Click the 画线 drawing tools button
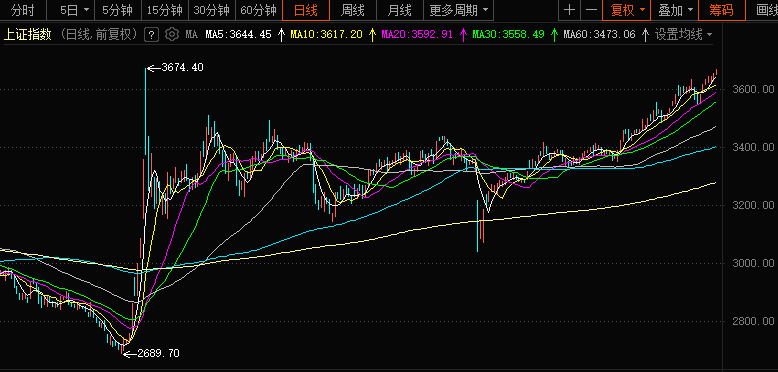 tap(767, 10)
